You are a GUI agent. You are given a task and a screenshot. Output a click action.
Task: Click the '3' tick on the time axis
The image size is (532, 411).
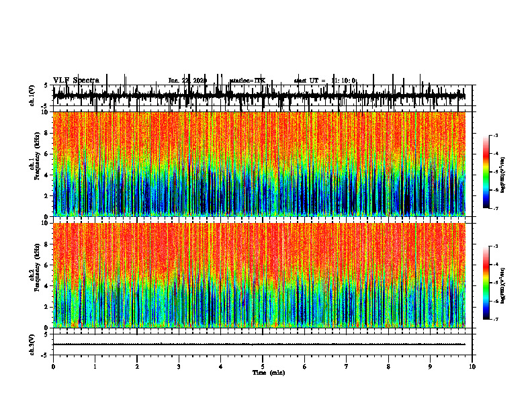coord(179,367)
